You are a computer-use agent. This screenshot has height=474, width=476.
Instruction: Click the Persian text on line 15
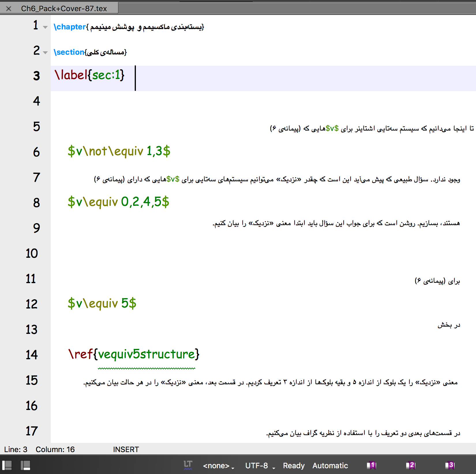[x=271, y=383]
